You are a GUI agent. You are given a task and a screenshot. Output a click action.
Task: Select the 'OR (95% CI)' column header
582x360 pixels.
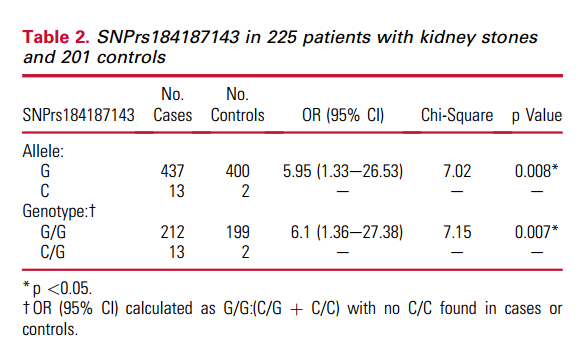pos(343,115)
